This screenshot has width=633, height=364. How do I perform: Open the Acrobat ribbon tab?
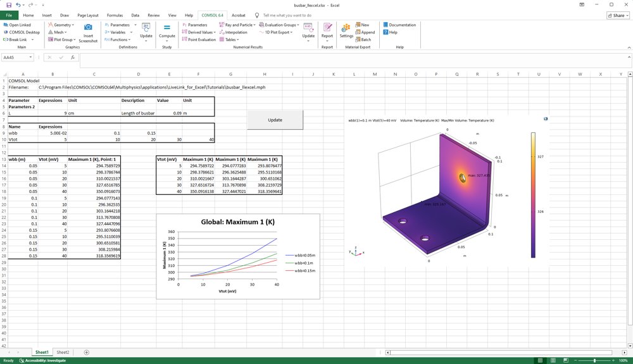pyautogui.click(x=238, y=15)
